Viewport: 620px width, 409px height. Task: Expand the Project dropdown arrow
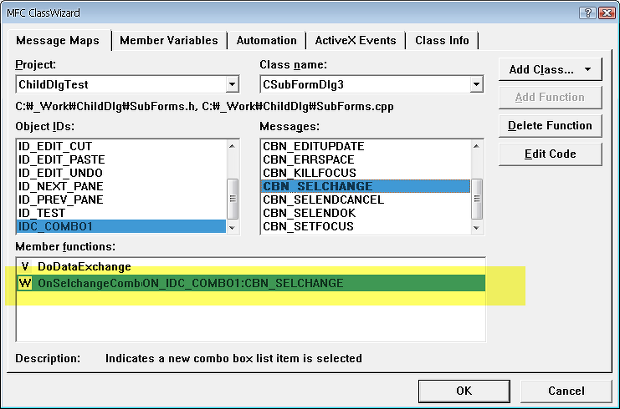(x=232, y=84)
